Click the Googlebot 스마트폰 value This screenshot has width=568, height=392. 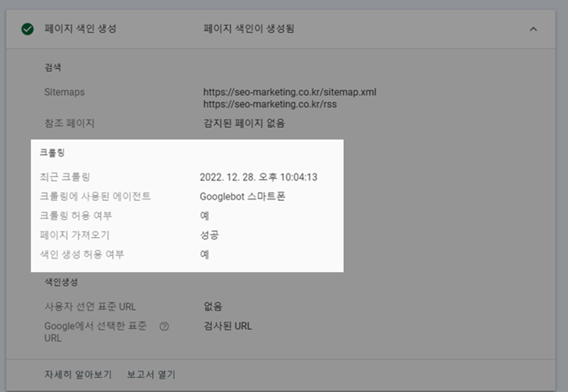[243, 196]
